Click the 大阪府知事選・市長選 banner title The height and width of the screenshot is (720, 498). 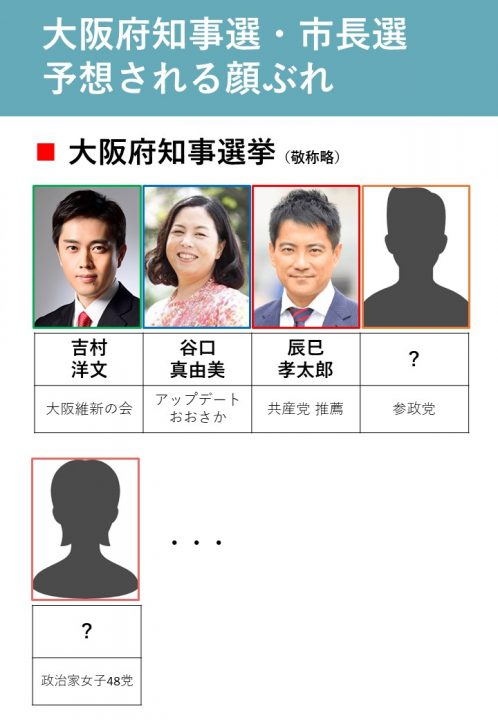click(x=225, y=35)
